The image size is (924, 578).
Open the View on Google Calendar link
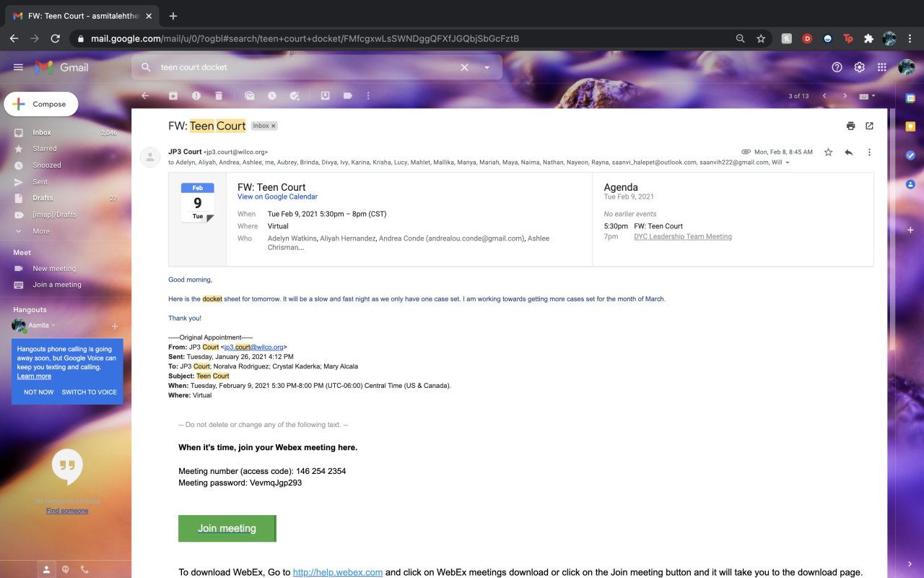pyautogui.click(x=277, y=197)
